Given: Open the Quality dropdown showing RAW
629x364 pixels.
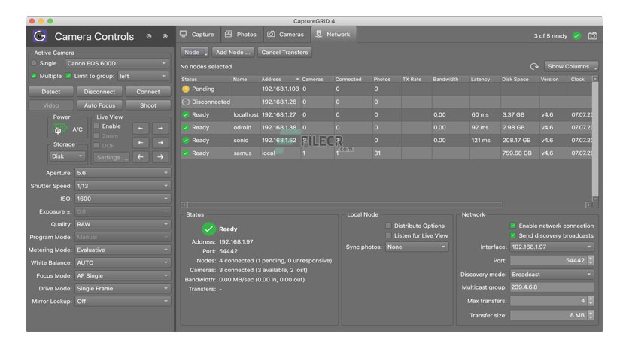Looking at the screenshot, I should tap(123, 225).
